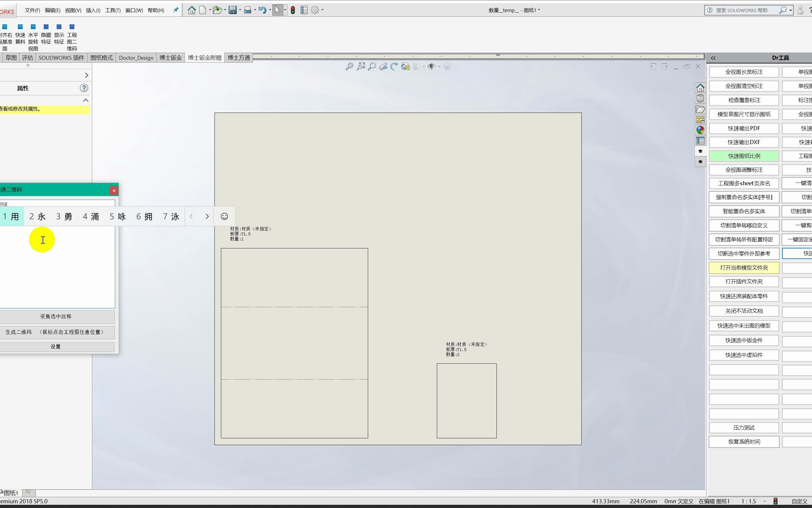Switch to the 图纸格式 tab
Image resolution: width=812 pixels, height=508 pixels.
click(x=101, y=58)
